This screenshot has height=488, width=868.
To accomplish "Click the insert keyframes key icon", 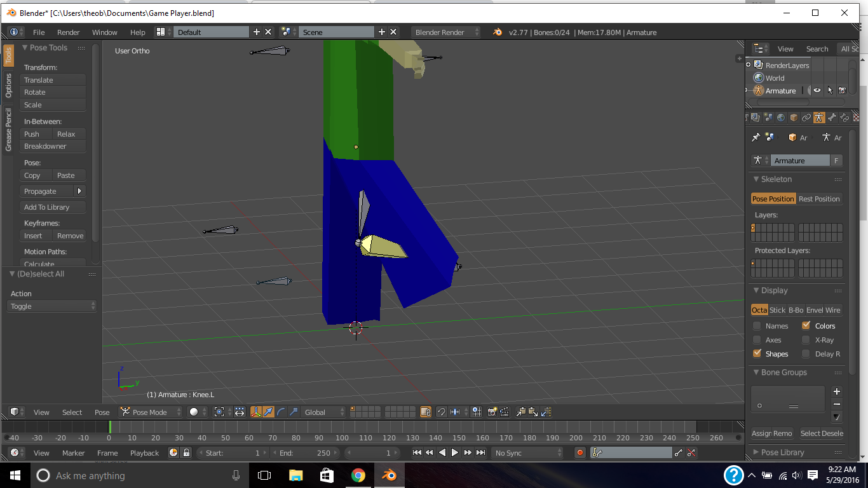I will click(x=679, y=452).
